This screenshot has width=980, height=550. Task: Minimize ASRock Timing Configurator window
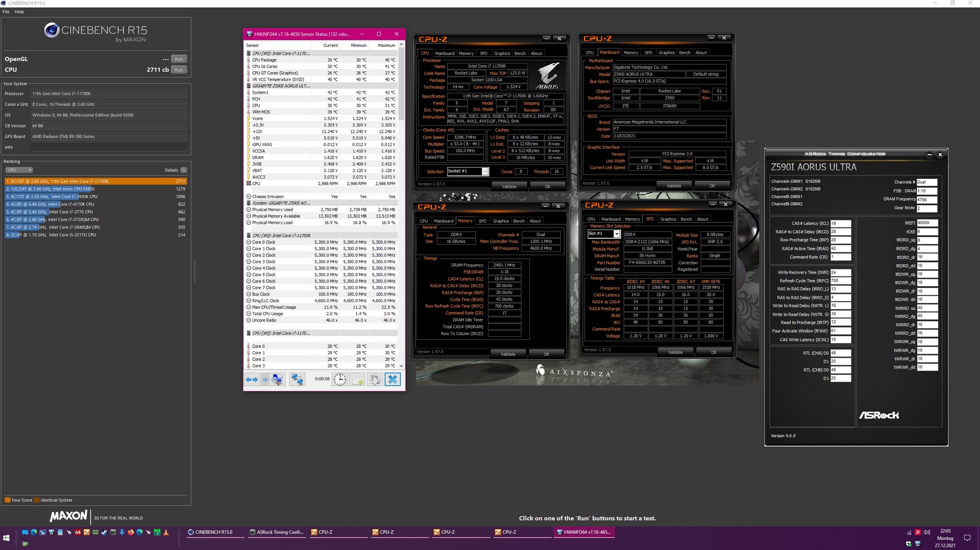pos(929,155)
